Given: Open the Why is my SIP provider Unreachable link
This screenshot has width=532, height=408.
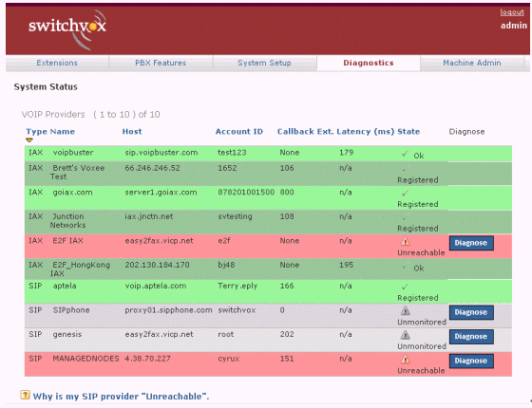Looking at the screenshot, I should coord(121,397).
